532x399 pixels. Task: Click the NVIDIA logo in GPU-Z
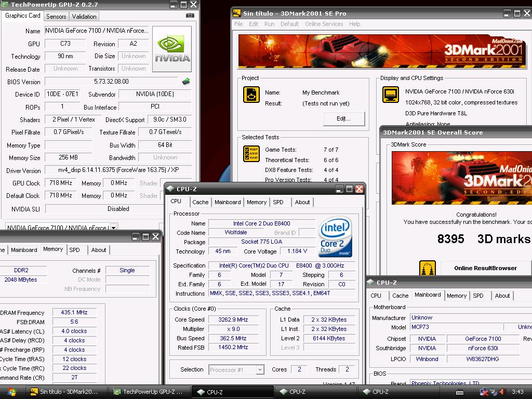172,49
